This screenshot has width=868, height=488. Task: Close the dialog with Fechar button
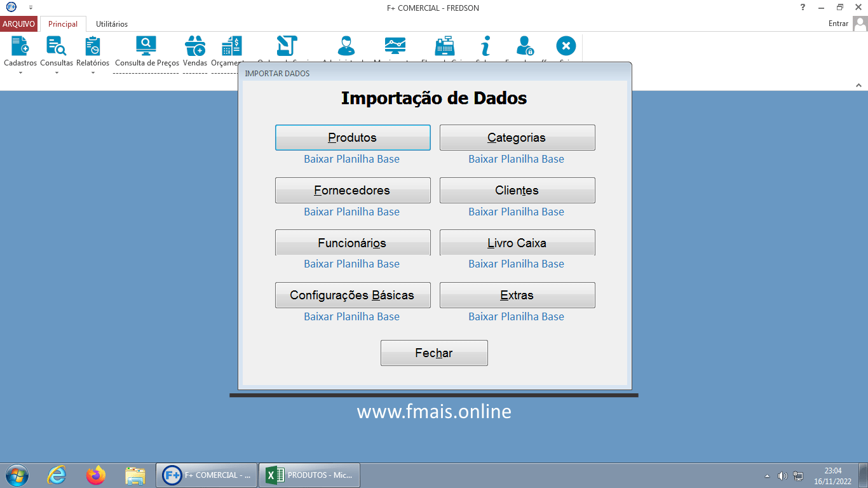click(434, 353)
